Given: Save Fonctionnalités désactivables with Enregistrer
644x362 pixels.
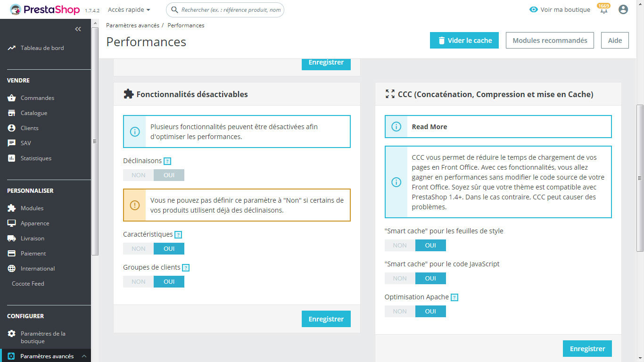Looking at the screenshot, I should 326,319.
